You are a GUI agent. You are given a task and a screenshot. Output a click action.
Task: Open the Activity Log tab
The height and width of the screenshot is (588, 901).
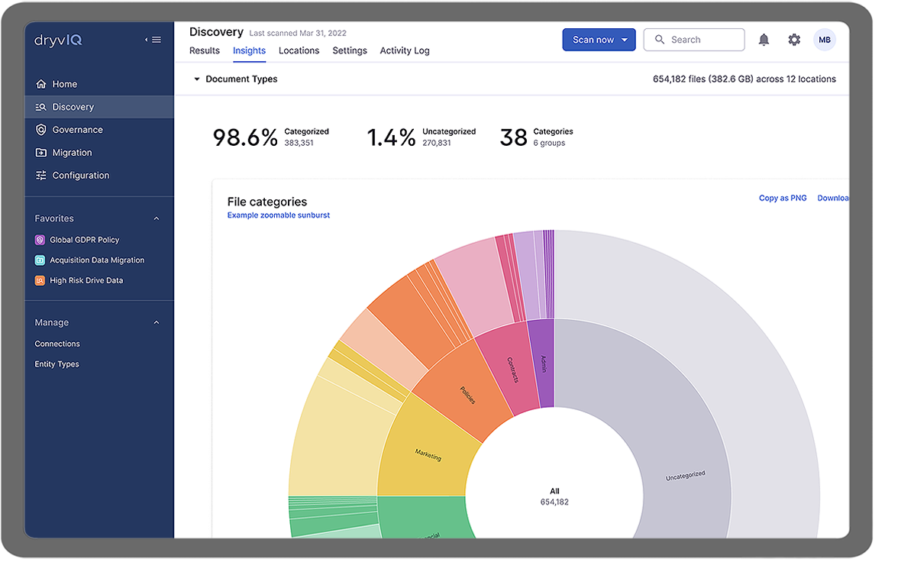(405, 50)
